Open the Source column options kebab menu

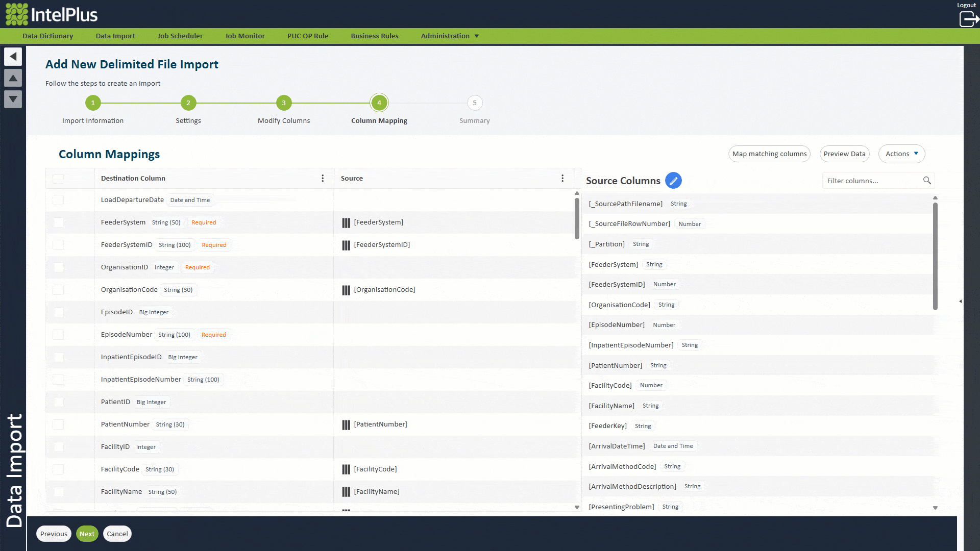(x=562, y=178)
